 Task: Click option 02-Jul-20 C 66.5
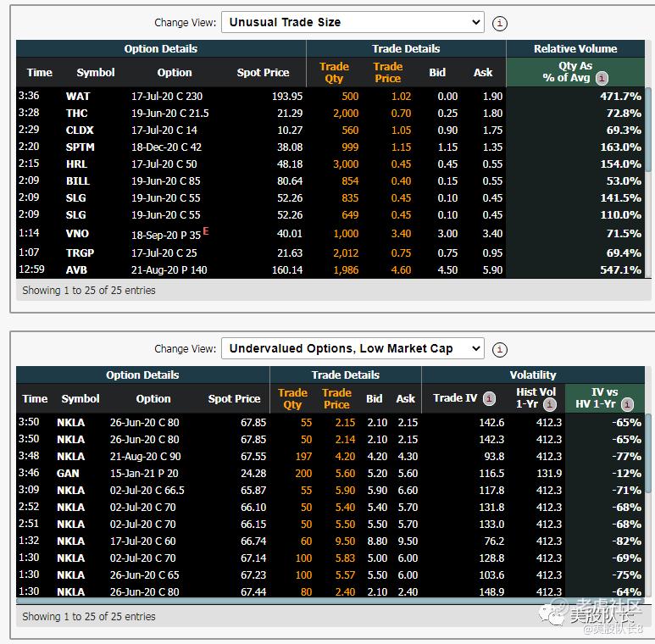click(147, 491)
